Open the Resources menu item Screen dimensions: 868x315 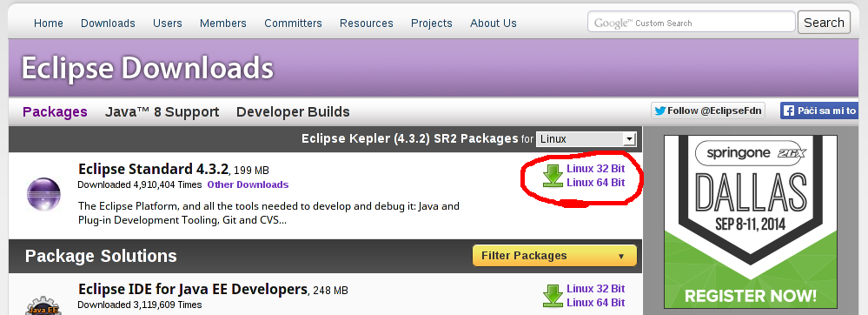point(367,23)
